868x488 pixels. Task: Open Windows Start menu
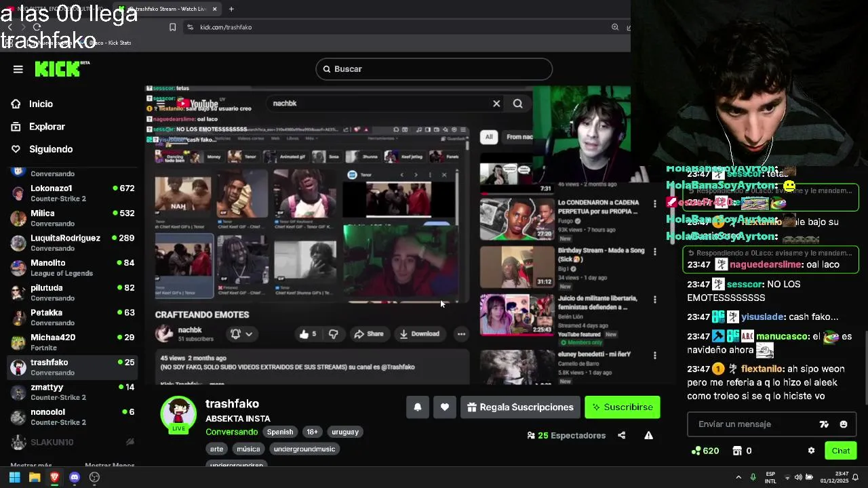point(14,477)
